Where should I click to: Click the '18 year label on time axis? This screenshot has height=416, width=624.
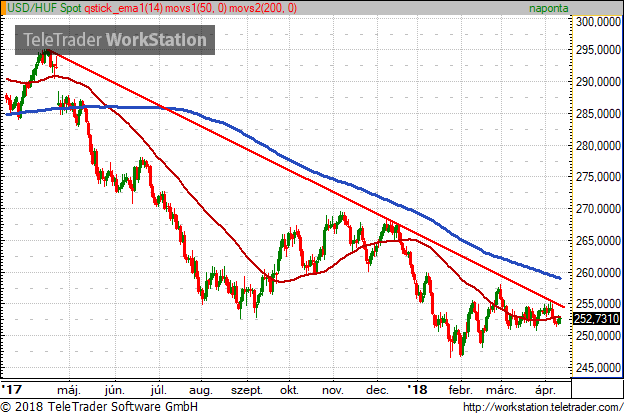click(417, 389)
